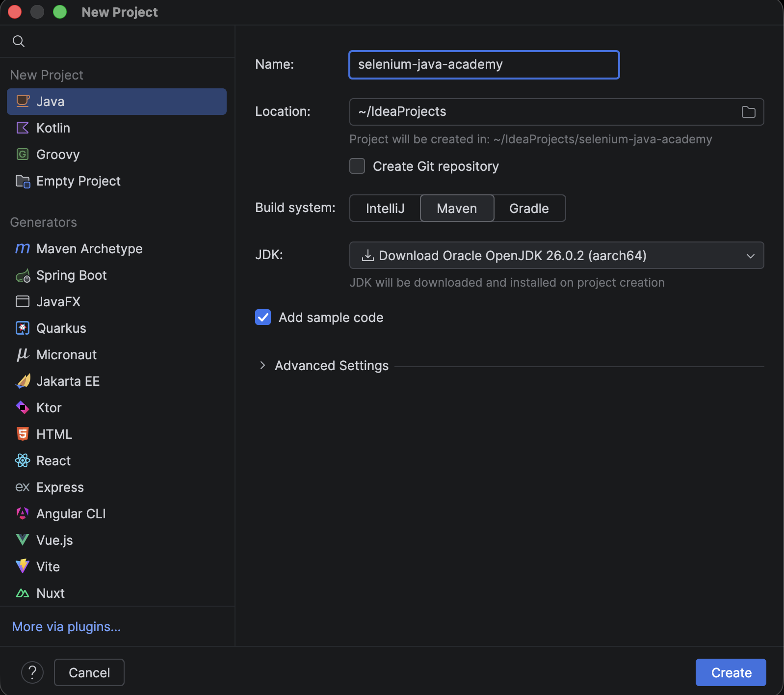Browse location with the folder icon
Screen dimensions: 784x695
[x=748, y=112]
